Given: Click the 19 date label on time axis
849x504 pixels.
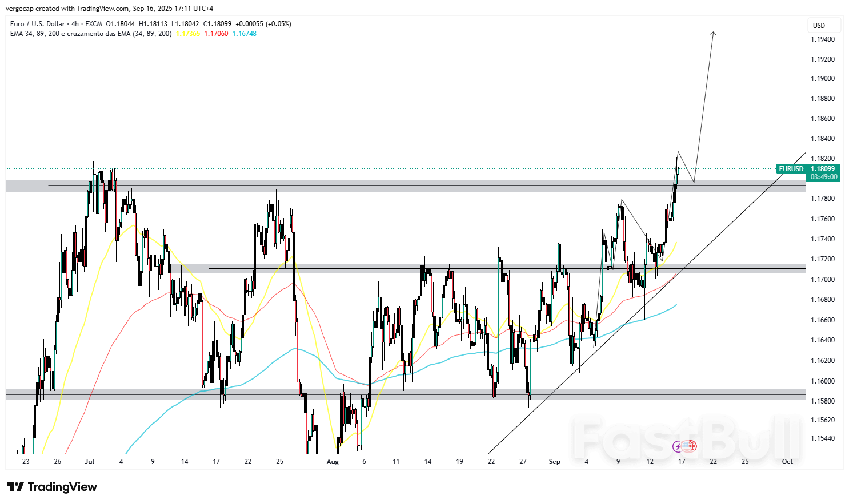Looking at the screenshot, I should (x=459, y=462).
